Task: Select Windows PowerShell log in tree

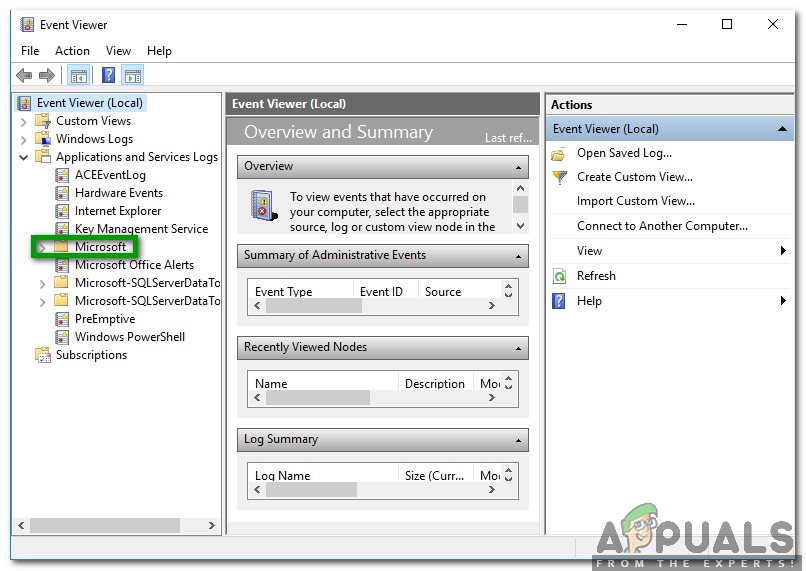Action: 130,337
